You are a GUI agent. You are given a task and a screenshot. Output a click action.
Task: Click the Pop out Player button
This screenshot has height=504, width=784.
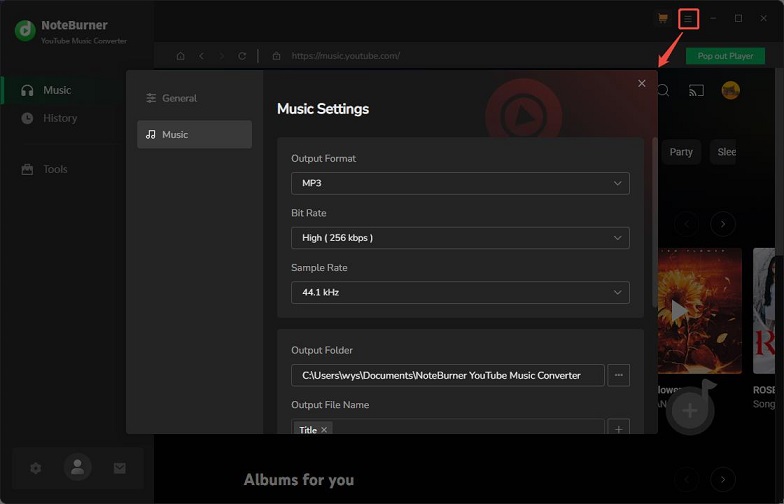[725, 56]
